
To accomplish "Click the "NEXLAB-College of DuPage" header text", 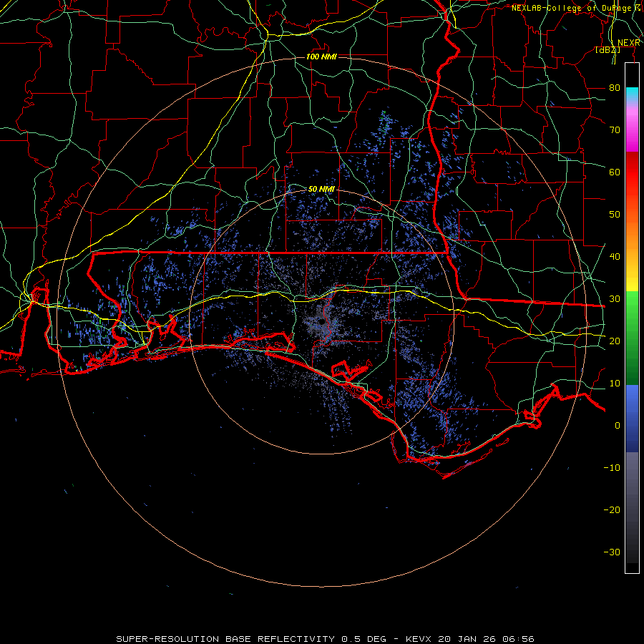I will point(572,8).
